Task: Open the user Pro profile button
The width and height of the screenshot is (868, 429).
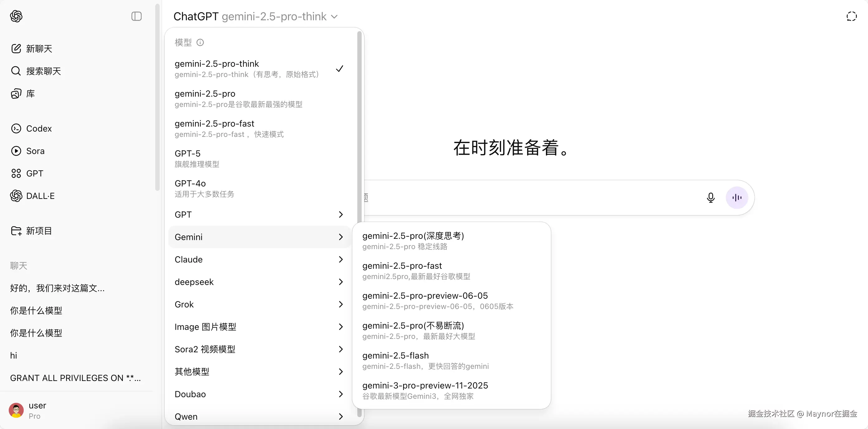Action: pyautogui.click(x=37, y=410)
